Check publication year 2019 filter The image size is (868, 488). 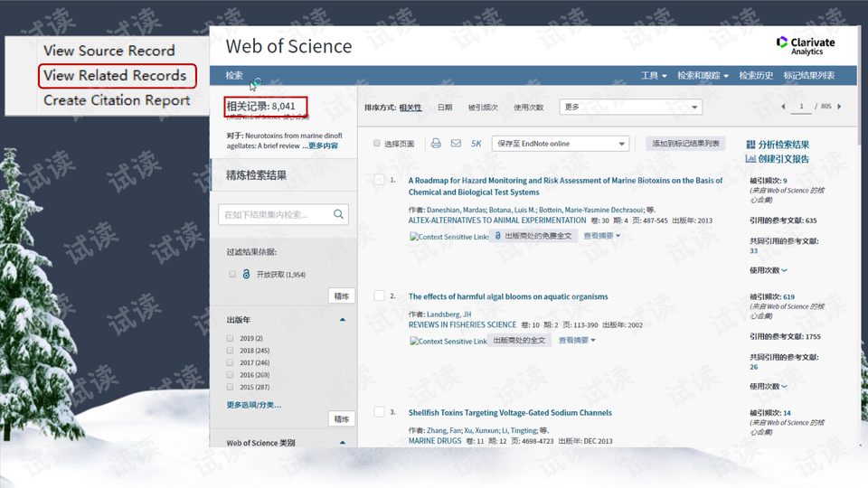(230, 337)
